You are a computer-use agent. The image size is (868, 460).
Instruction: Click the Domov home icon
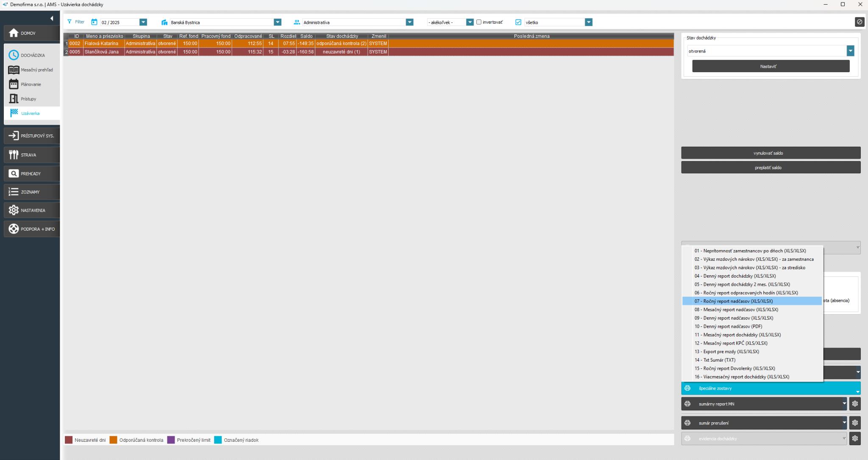14,33
